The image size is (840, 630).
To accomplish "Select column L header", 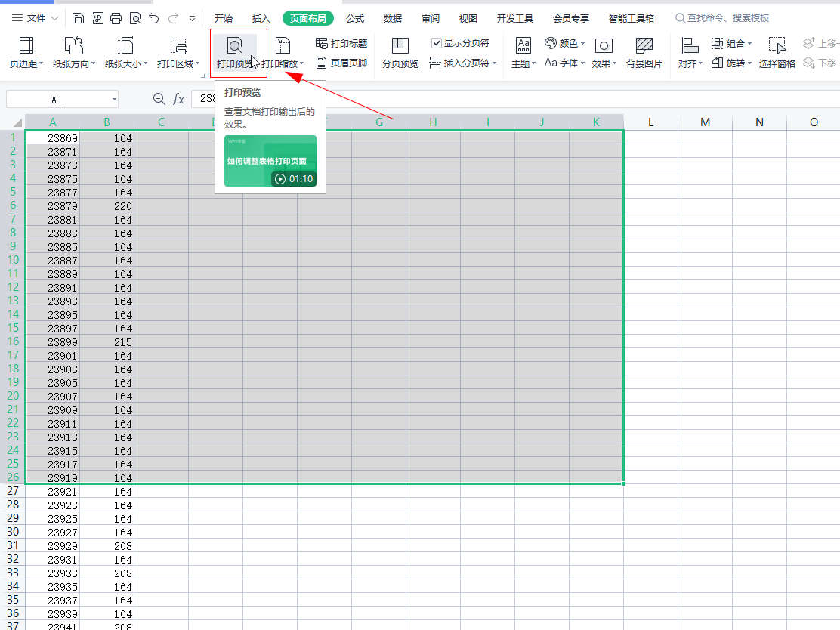I will tap(650, 122).
